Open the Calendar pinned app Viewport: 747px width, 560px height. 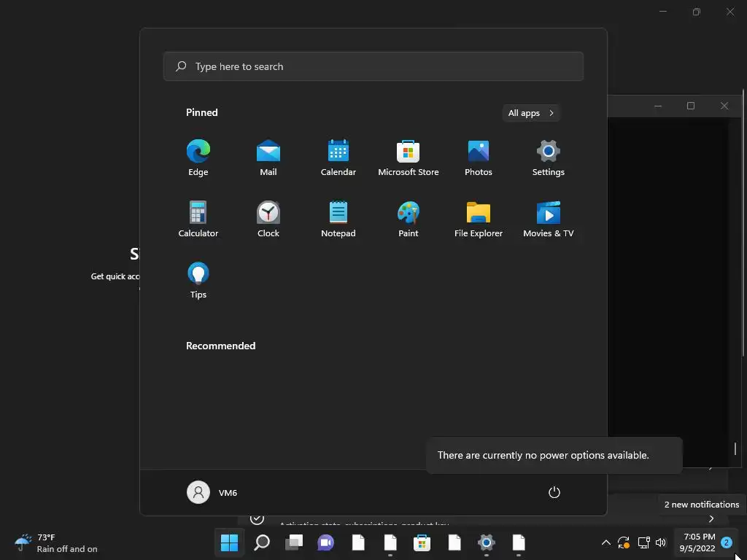coord(338,157)
